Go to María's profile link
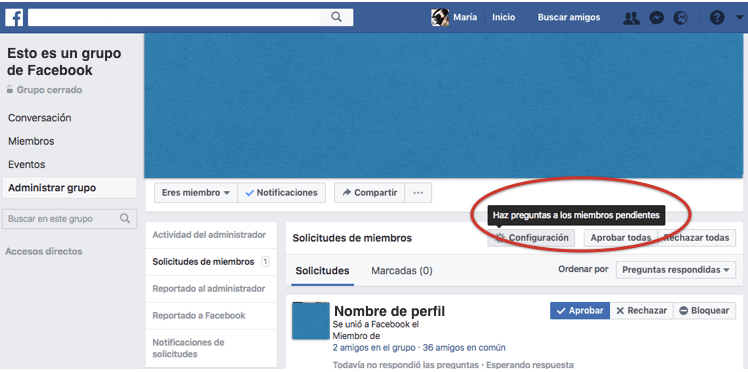Image resolution: width=748 pixels, height=372 pixels. click(x=465, y=18)
